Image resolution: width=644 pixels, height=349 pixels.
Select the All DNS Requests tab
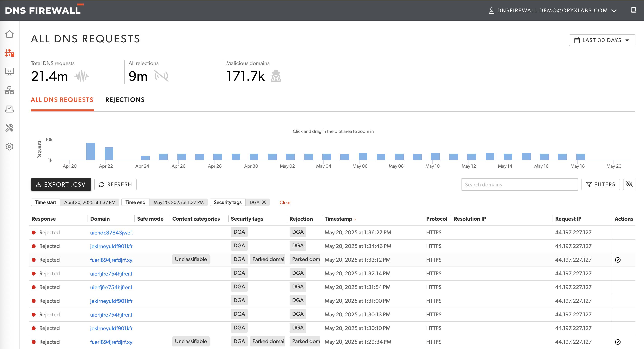[62, 99]
